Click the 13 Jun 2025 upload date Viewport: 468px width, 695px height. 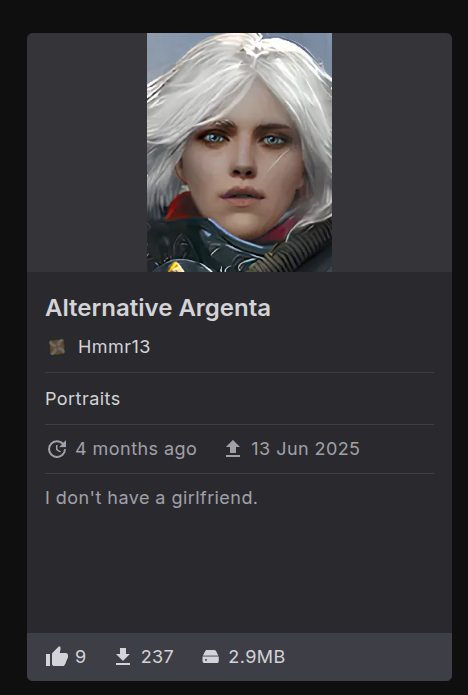pyautogui.click(x=305, y=449)
